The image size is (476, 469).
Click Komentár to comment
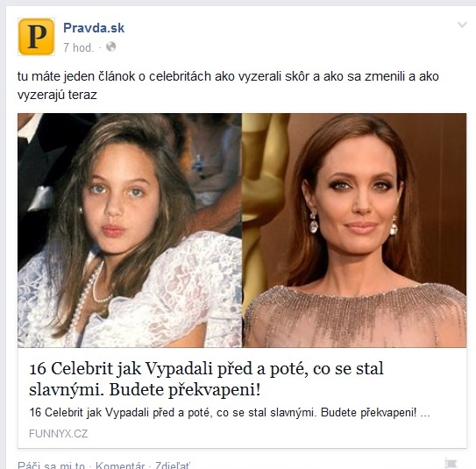pos(120,465)
